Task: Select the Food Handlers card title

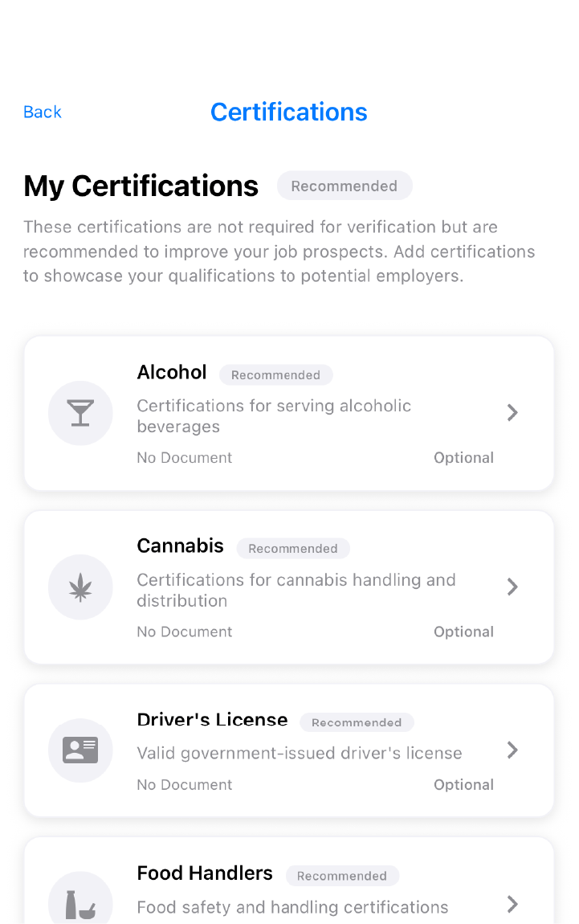Action: (x=205, y=873)
